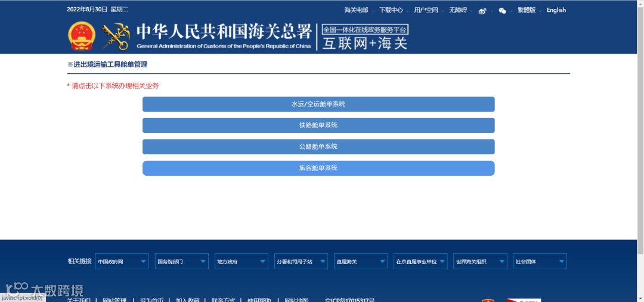Expand the 世界海关组织 dropdown
This screenshot has height=302, width=644.
click(x=480, y=261)
